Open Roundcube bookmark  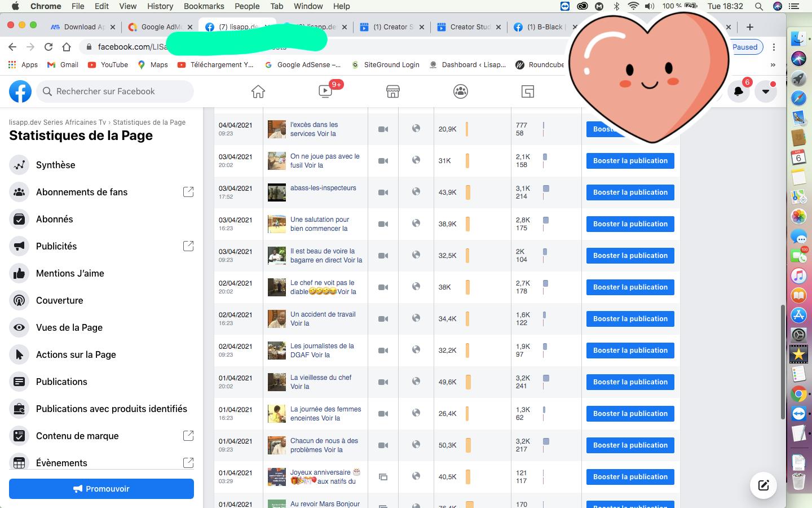pos(540,65)
